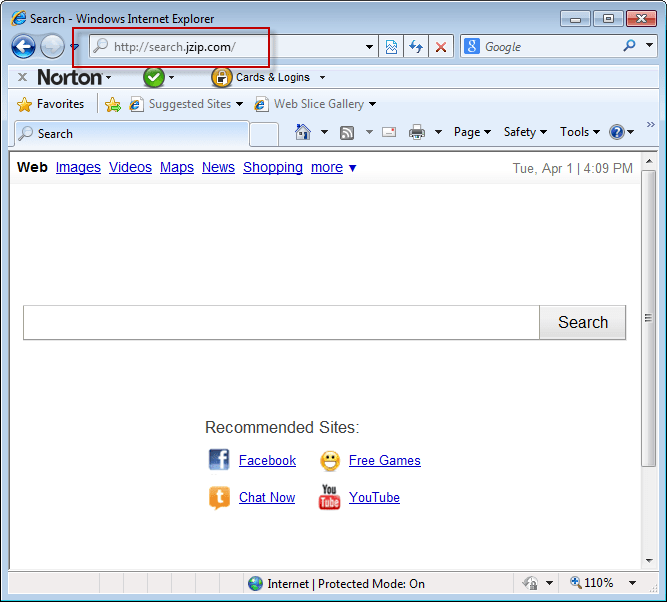Open the Page menu

pos(472,132)
